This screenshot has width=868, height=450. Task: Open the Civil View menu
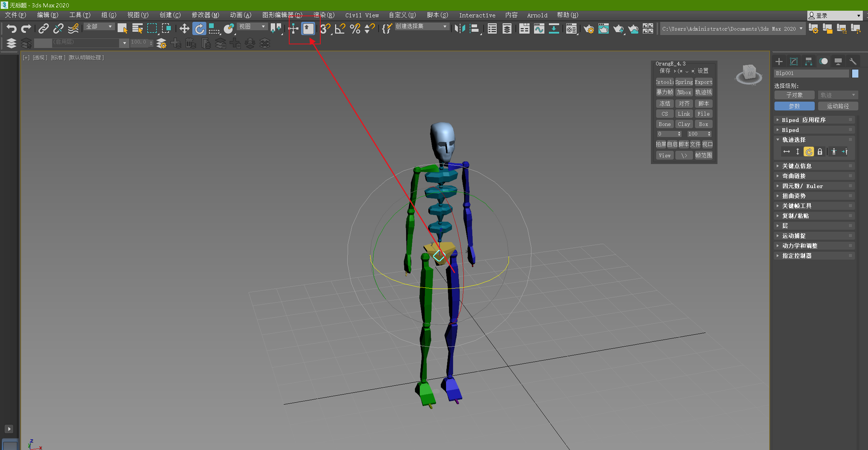[362, 15]
